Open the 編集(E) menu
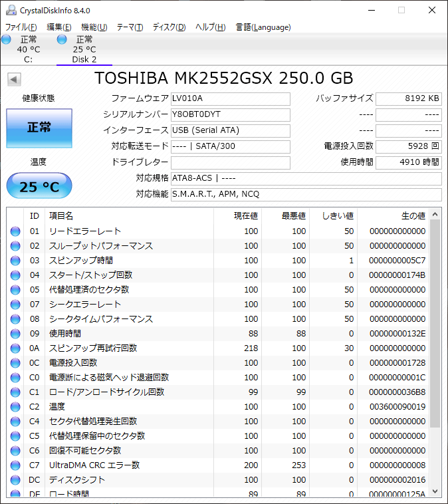This screenshot has width=448, height=504. (x=58, y=27)
